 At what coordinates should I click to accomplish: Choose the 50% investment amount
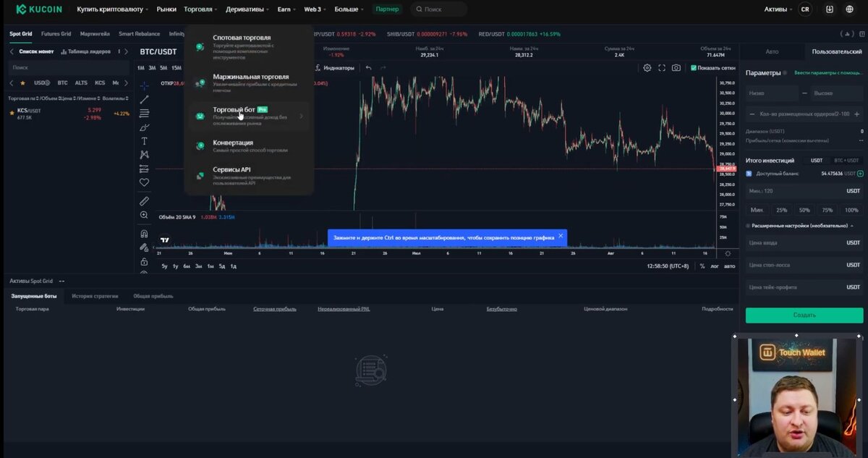click(x=804, y=210)
